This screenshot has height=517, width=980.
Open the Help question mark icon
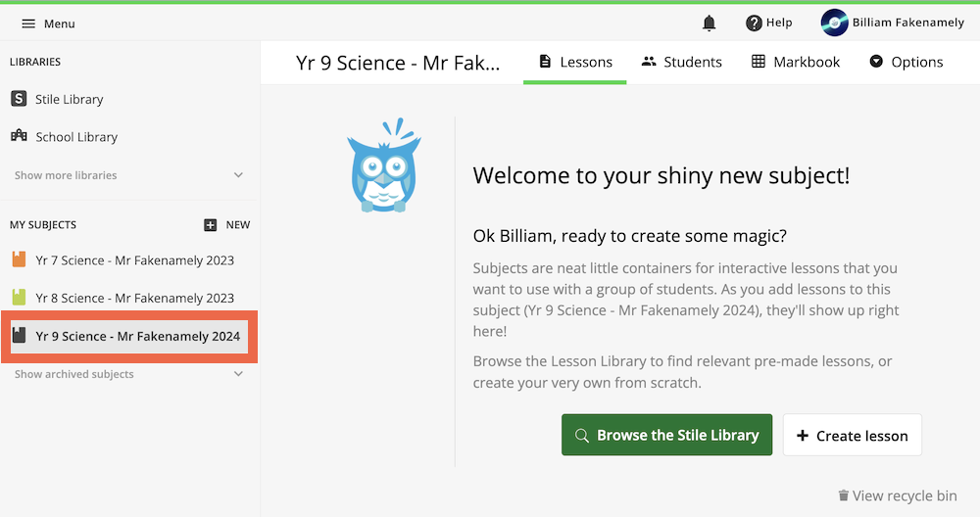[x=754, y=23]
